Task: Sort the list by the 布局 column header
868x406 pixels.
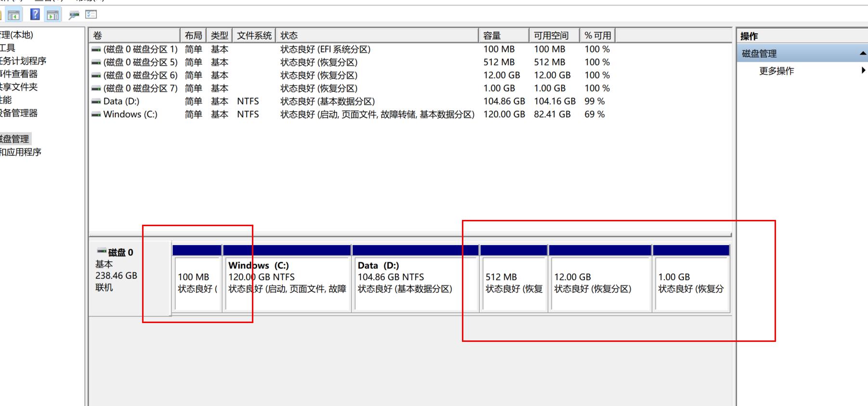Action: point(193,36)
